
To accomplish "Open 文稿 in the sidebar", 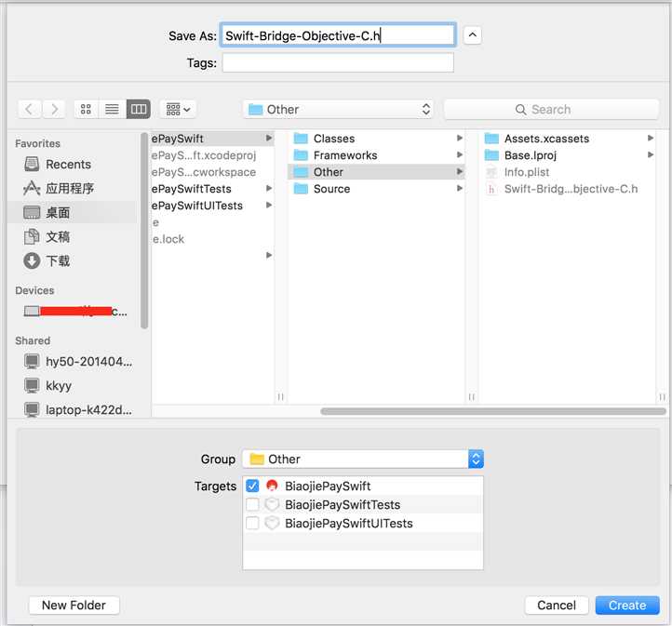I will click(x=73, y=236).
